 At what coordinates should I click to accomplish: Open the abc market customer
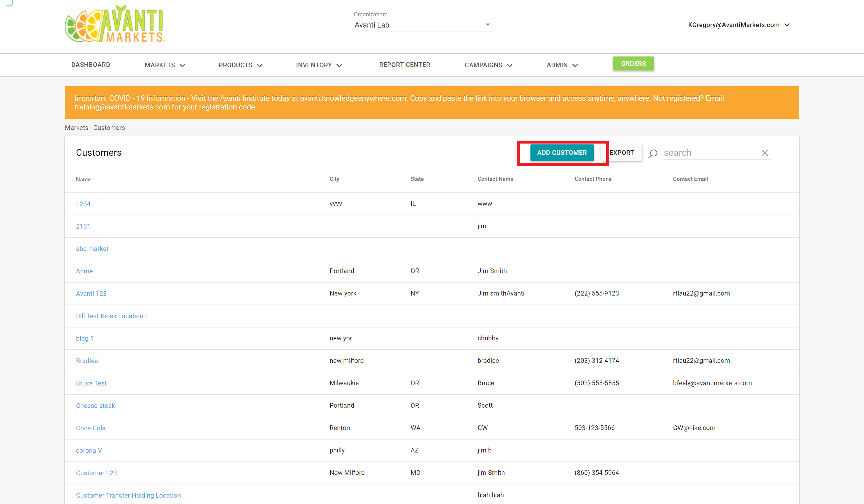point(92,249)
